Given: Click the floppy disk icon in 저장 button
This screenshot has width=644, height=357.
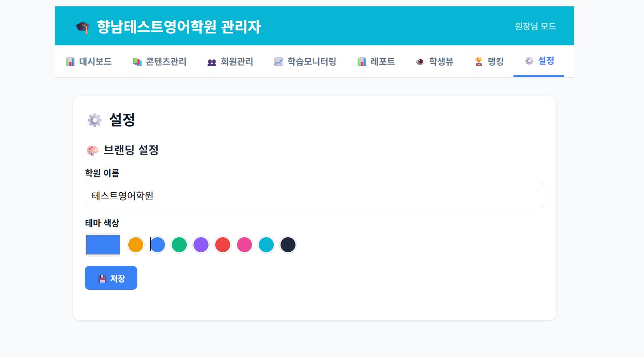Looking at the screenshot, I should (102, 279).
